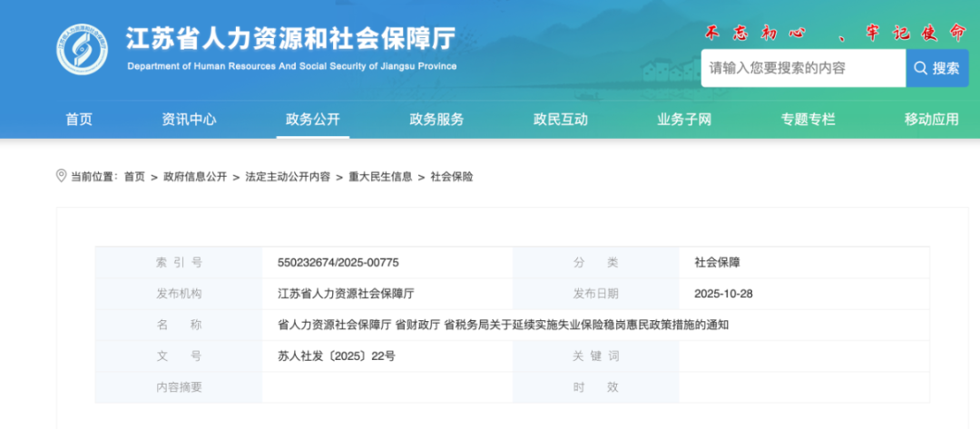This screenshot has width=980, height=429.
Task: Select 移动应用 in the navigation bar
Action: [x=931, y=120]
